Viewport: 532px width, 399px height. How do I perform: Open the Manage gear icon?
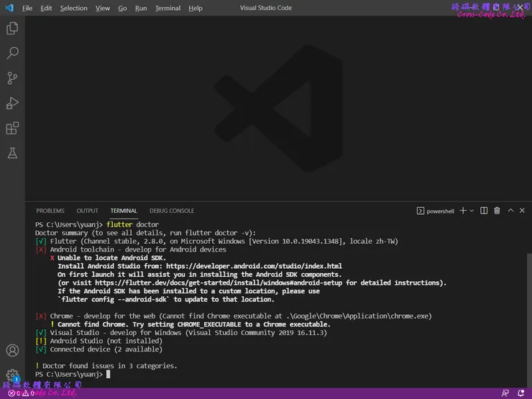click(12, 375)
